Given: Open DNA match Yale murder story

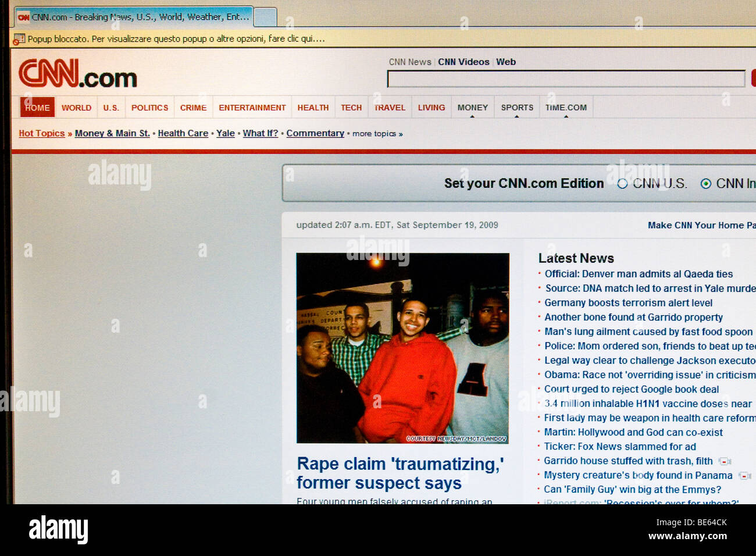Looking at the screenshot, I should pyautogui.click(x=650, y=288).
